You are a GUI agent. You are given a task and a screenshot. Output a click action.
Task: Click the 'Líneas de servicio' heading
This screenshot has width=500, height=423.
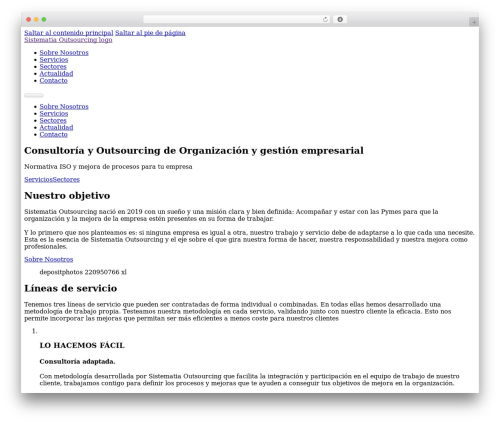(71, 288)
